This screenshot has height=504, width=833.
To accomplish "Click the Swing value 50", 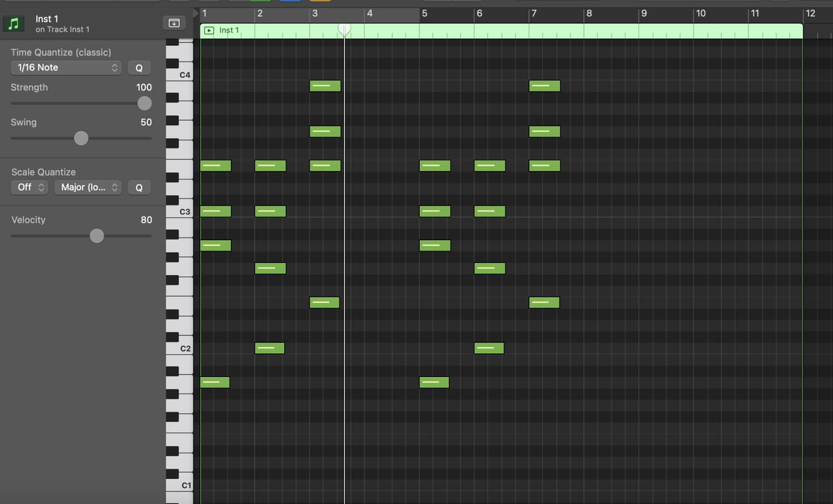I will pos(146,122).
